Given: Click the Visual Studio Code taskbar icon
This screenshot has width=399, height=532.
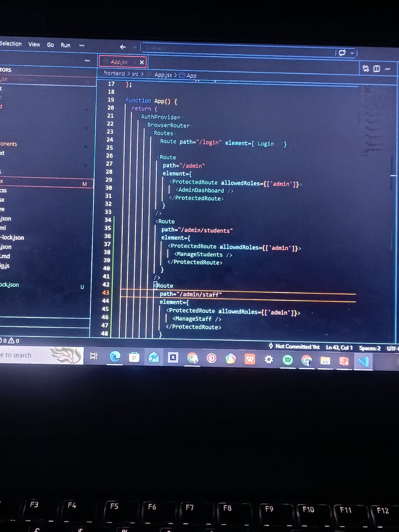Looking at the screenshot, I should click(364, 361).
